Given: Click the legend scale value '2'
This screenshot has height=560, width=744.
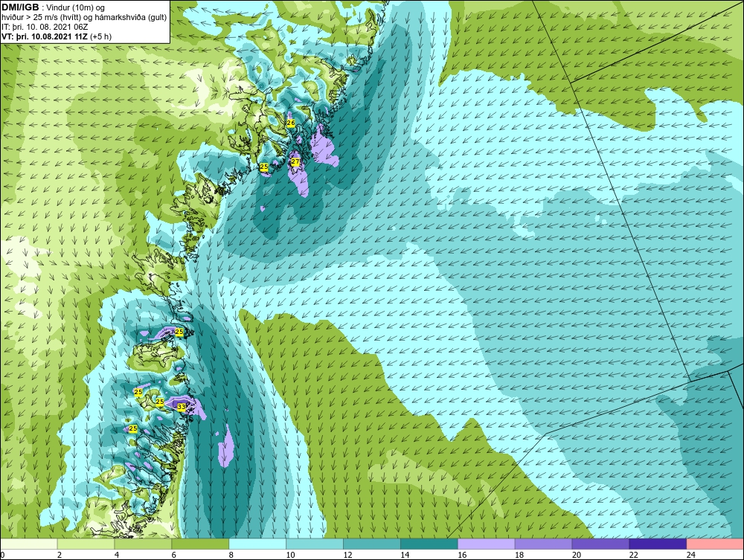Looking at the screenshot, I should pos(60,555).
